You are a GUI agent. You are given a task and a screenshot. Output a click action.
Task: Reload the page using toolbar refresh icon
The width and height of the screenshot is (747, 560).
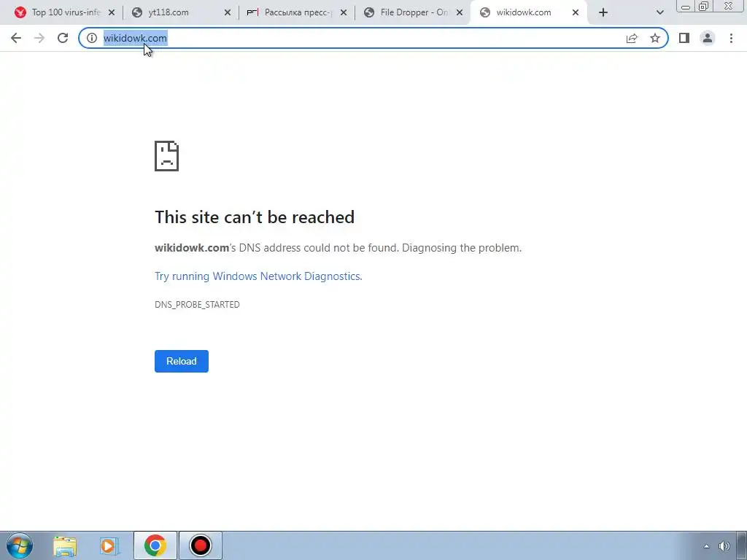[x=63, y=38]
